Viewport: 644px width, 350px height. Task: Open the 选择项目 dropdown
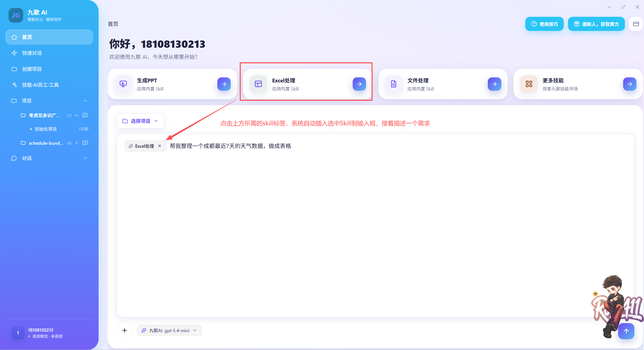(x=140, y=121)
